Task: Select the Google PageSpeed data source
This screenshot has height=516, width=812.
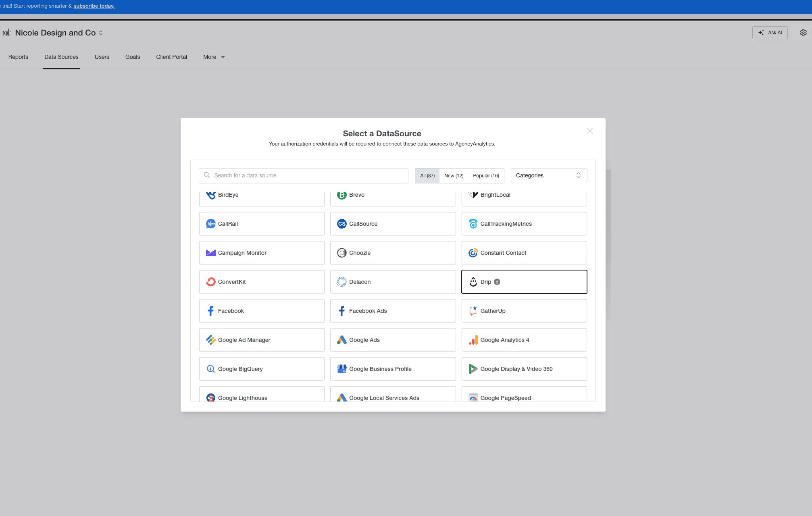Action: coord(524,394)
